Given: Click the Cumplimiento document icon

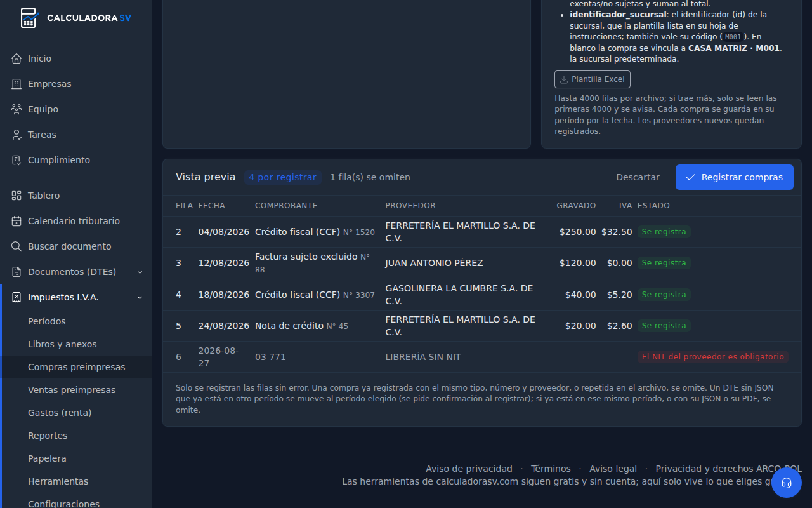Looking at the screenshot, I should (16, 160).
